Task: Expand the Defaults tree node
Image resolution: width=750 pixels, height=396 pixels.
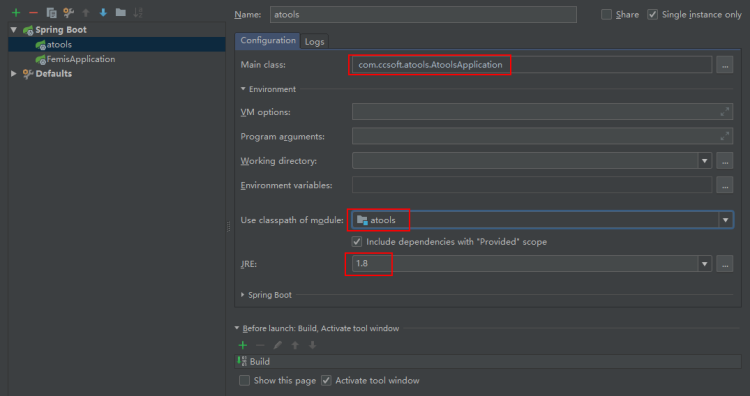Action: 13,74
